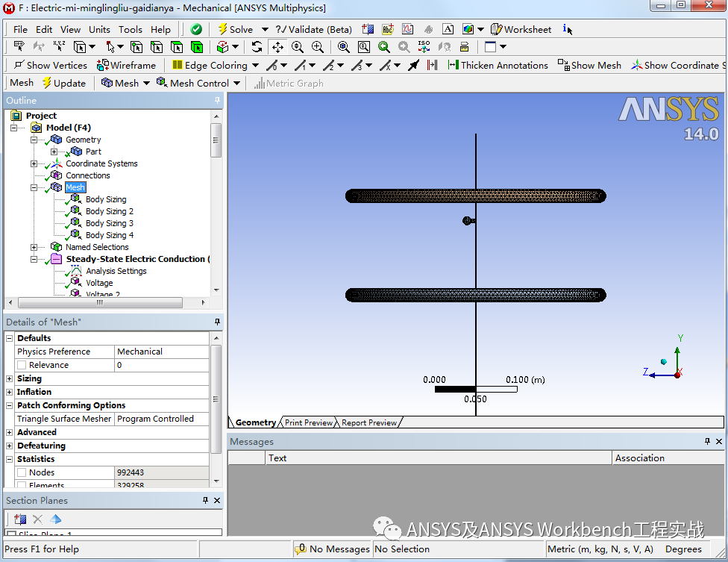The width and height of the screenshot is (728, 562).
Task: Click the Physics Preference value field
Action: tap(162, 352)
